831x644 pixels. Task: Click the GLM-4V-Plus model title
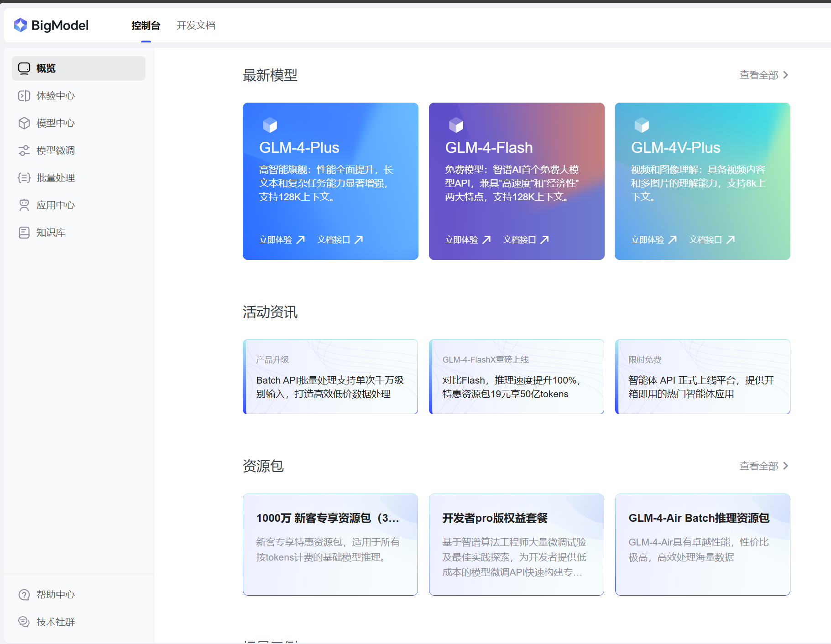[x=676, y=148]
